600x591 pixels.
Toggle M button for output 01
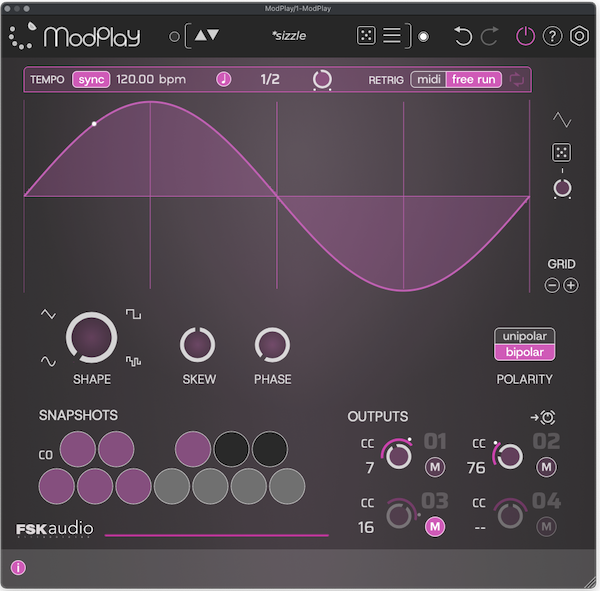(x=435, y=467)
